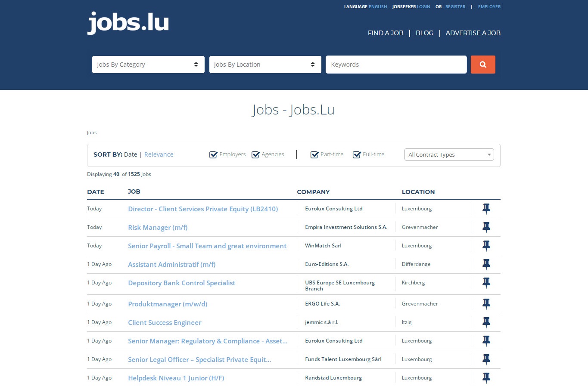Viewport: 588px width, 386px height.
Task: Open Advertise a Job in navigation
Action: click(473, 33)
